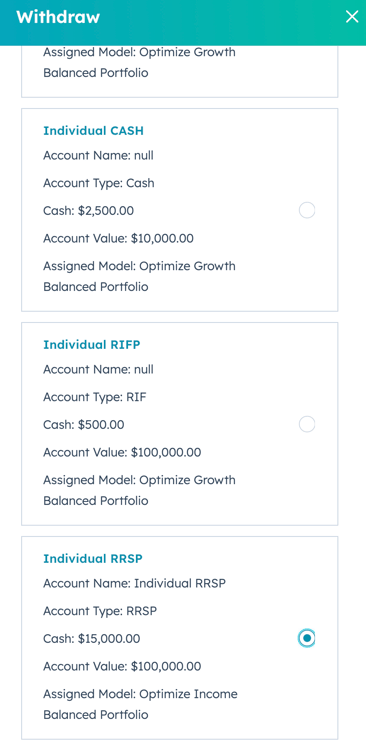Viewport: 366px width, 747px height.
Task: Click RIFP card's Optimize Growth assigned model
Action: tap(139, 490)
